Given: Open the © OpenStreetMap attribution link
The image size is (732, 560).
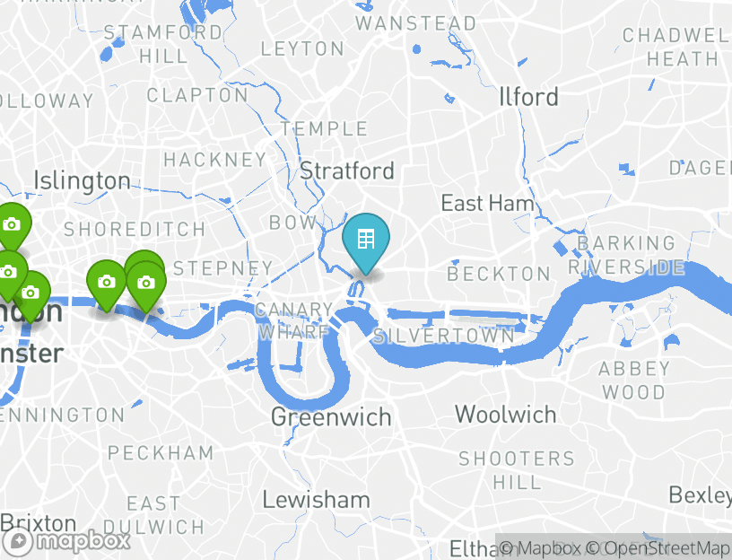Looking at the screenshot, I should 658,547.
